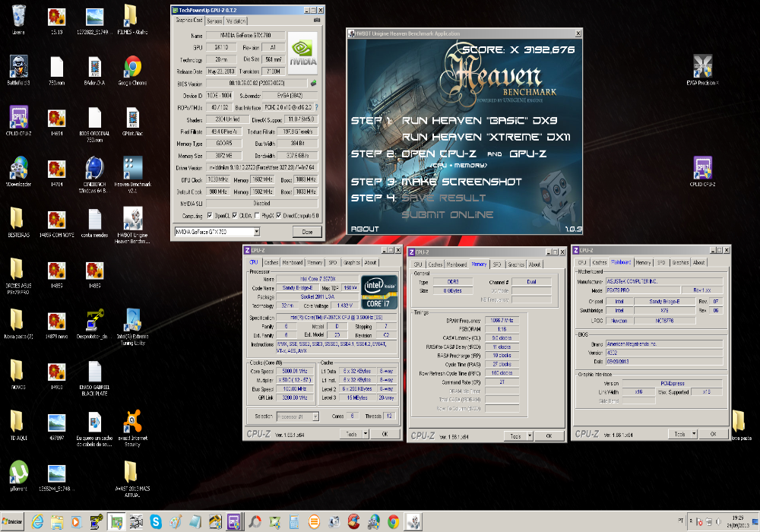Open the SPD tab in CPU-Z Memory window
This screenshot has height=532, width=760.
(497, 264)
